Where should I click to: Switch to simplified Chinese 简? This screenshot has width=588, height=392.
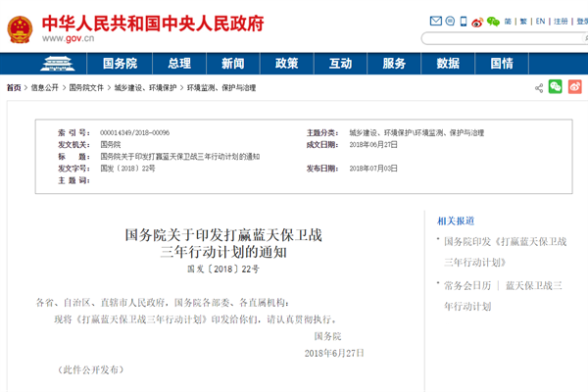pos(509,21)
